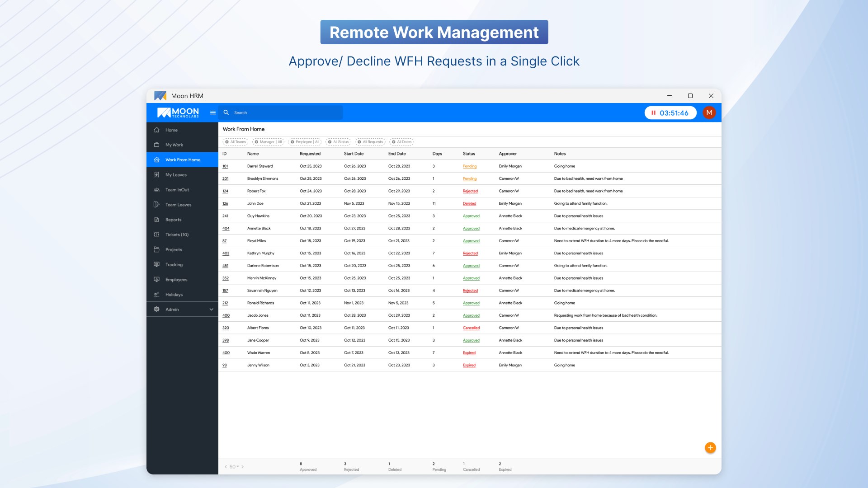Click the Team Leaves sidebar icon
This screenshot has height=488, width=868.
pos(157,205)
